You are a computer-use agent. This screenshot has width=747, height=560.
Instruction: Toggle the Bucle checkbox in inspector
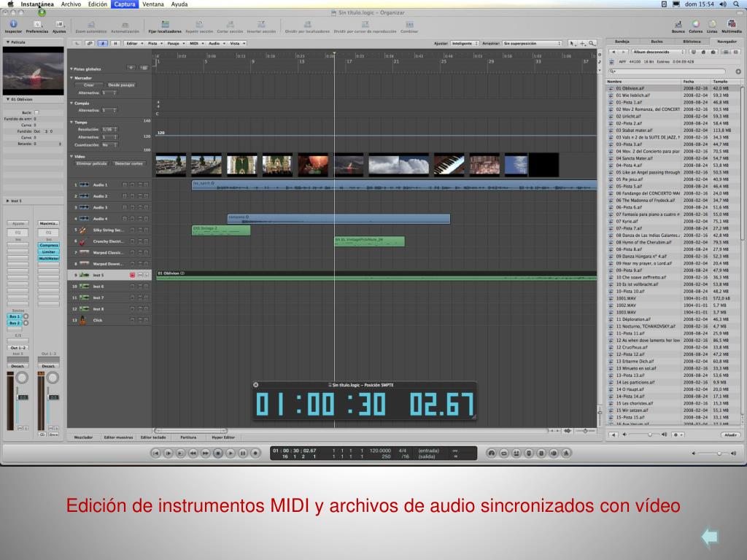tap(36, 112)
